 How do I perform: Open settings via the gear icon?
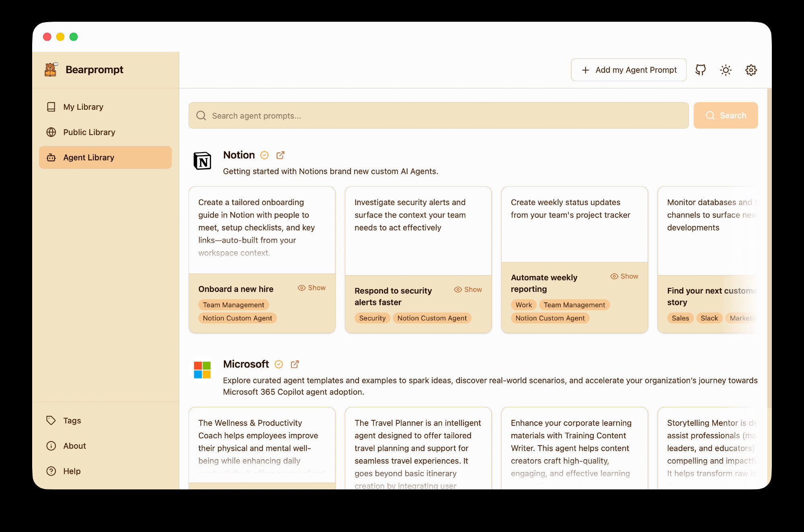[751, 70]
